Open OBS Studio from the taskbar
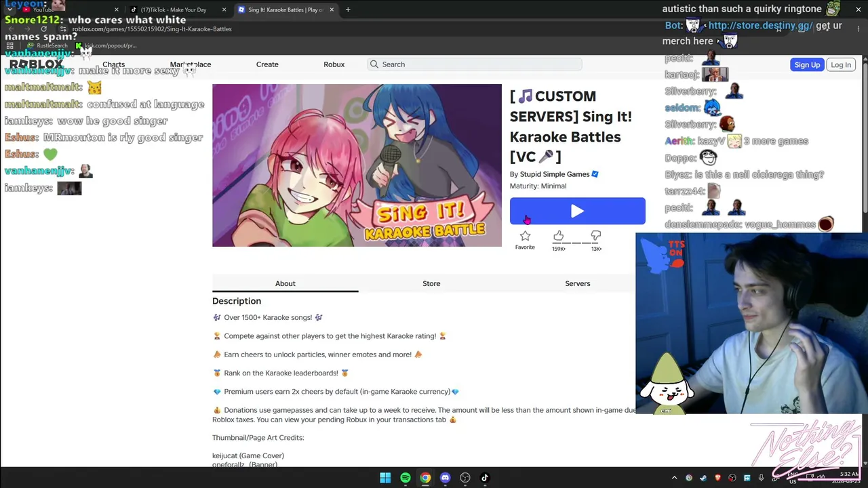Viewport: 868px width, 488px height. click(465, 478)
